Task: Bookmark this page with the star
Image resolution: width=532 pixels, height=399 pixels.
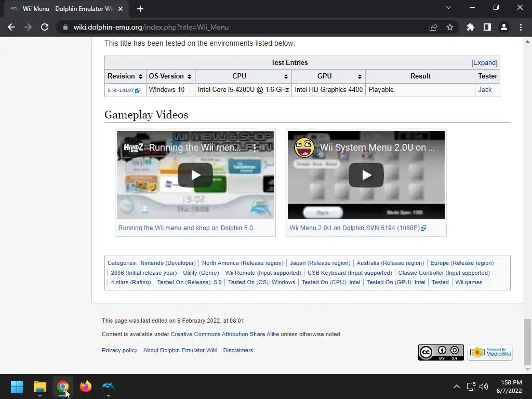Action: pos(450,27)
